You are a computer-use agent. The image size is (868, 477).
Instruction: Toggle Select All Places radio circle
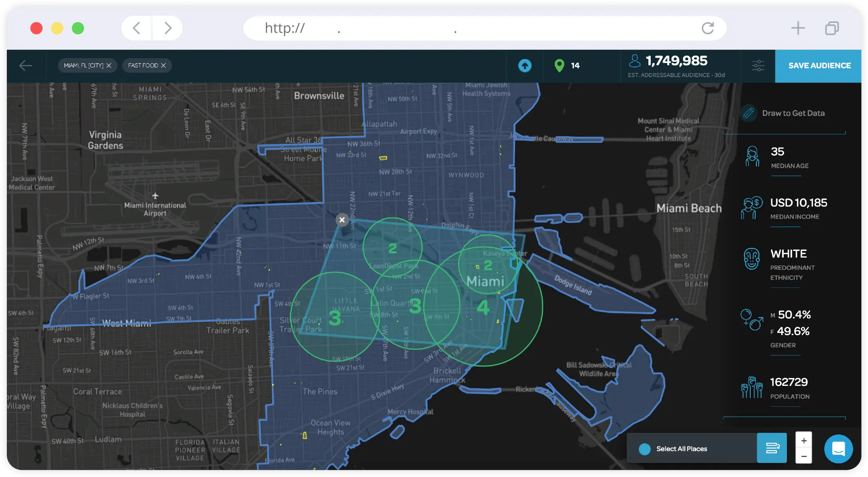pos(644,449)
